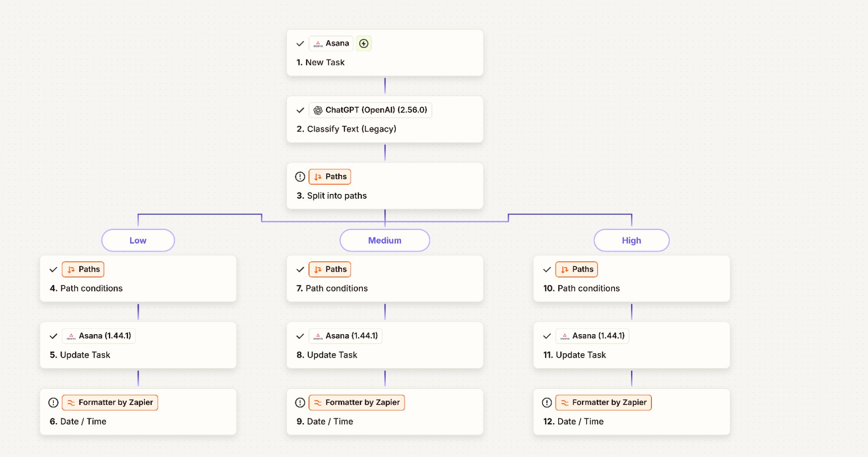Click the warning icon on Split into paths
The image size is (868, 457).
[299, 177]
